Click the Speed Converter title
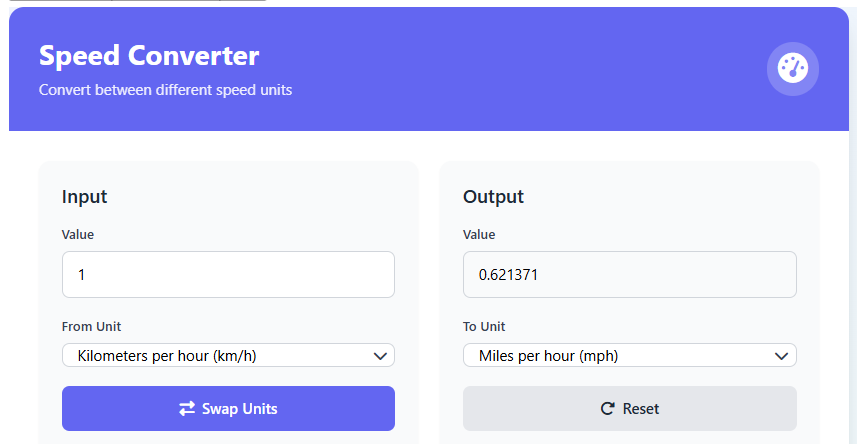857x444 pixels. [x=149, y=55]
